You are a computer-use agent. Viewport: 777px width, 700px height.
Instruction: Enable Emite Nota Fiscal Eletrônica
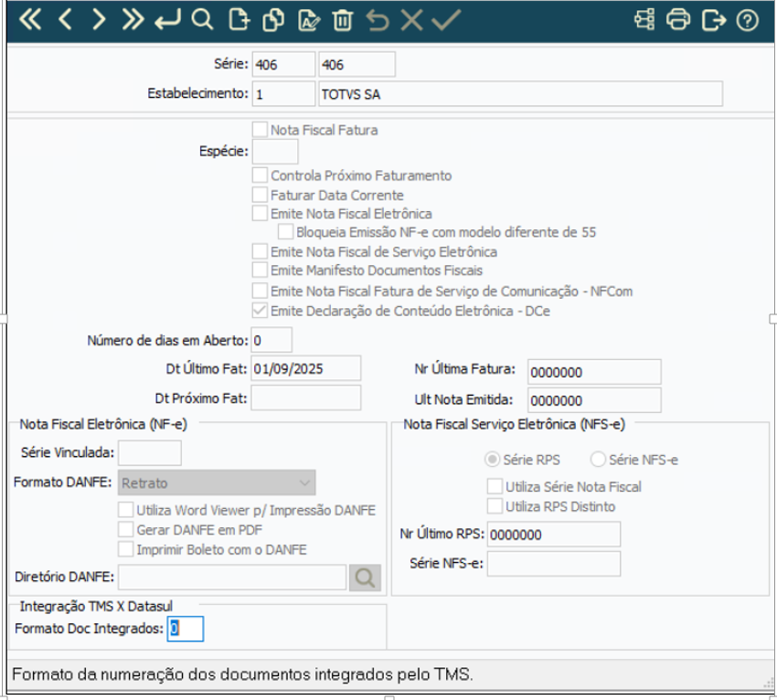(260, 213)
